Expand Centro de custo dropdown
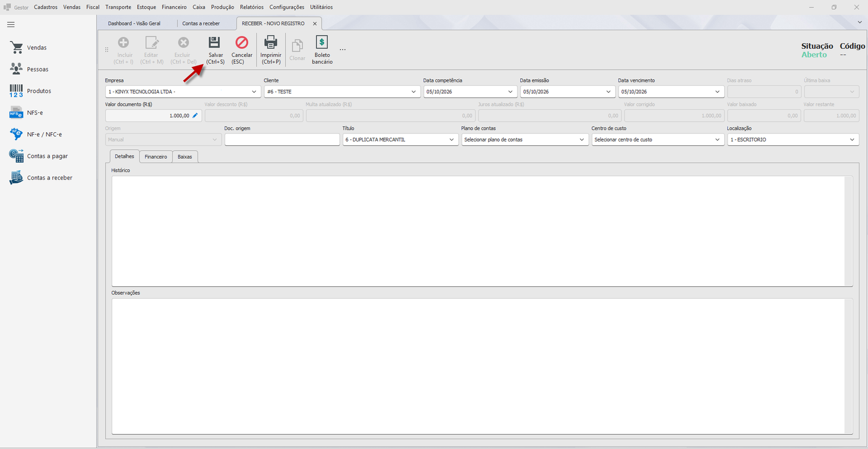The height and width of the screenshot is (449, 868). point(717,139)
